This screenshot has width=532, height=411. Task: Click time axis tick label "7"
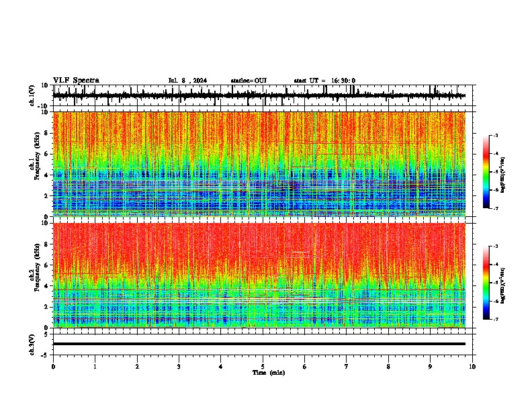(x=347, y=367)
